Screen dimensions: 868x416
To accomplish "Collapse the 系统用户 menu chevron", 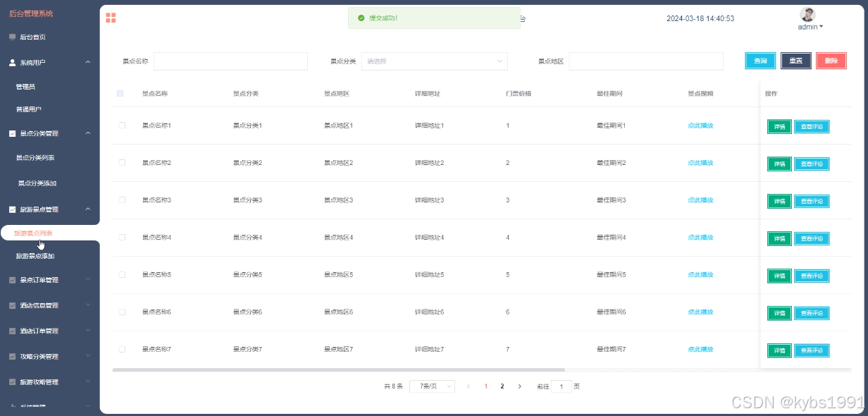I will coord(88,62).
